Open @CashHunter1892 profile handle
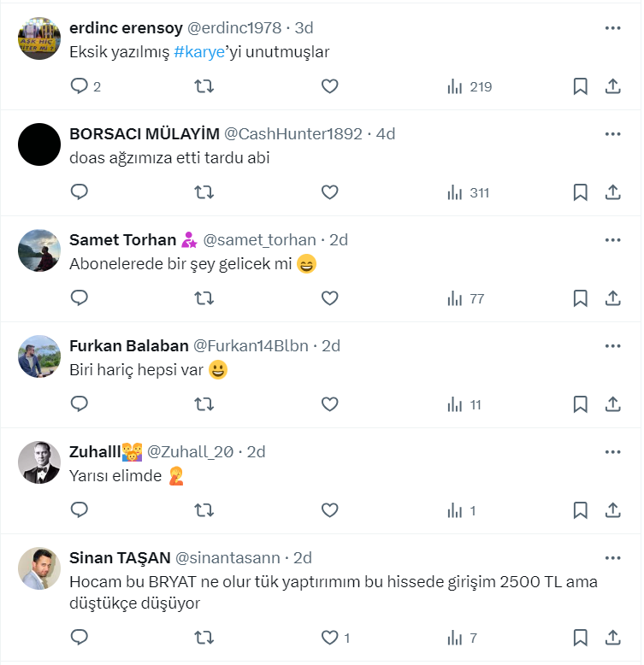The image size is (644, 665). coord(297,134)
